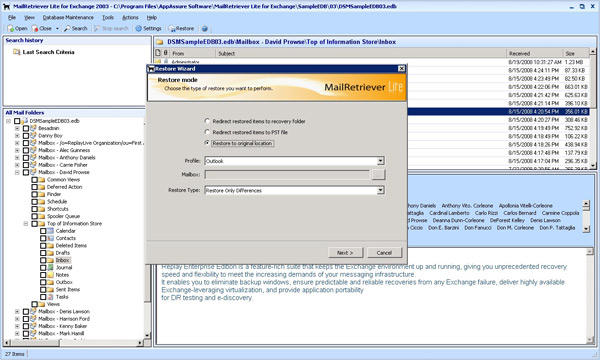This screenshot has width=600, height=360.
Task: Expand the Besadmin tree node
Action: pos(17,128)
